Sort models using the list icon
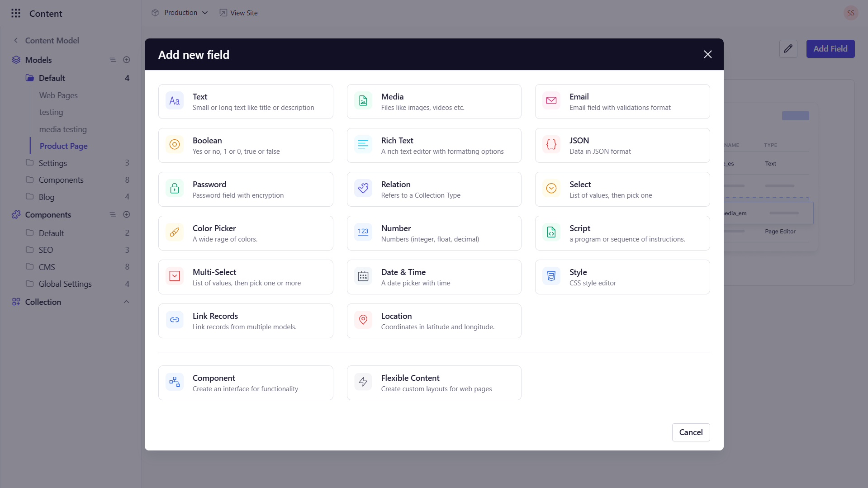This screenshot has height=488, width=868. click(x=113, y=60)
